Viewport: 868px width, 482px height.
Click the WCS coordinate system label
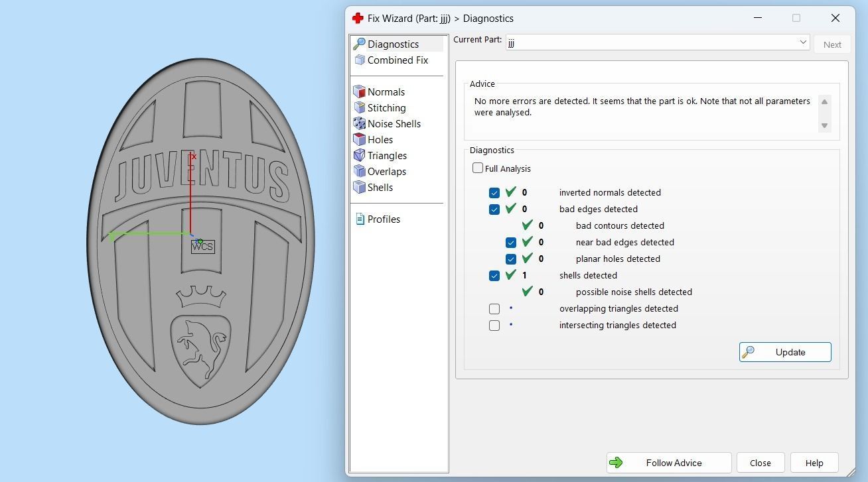click(x=202, y=247)
